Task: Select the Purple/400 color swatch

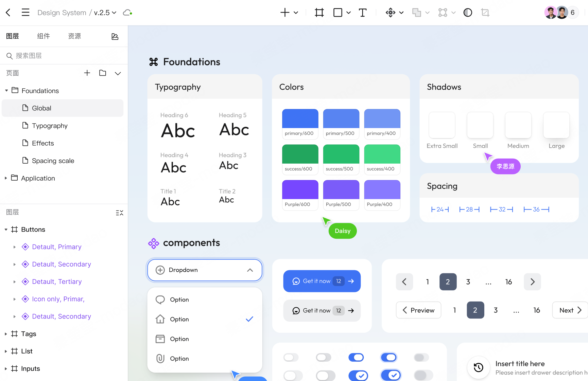Action: (x=382, y=195)
